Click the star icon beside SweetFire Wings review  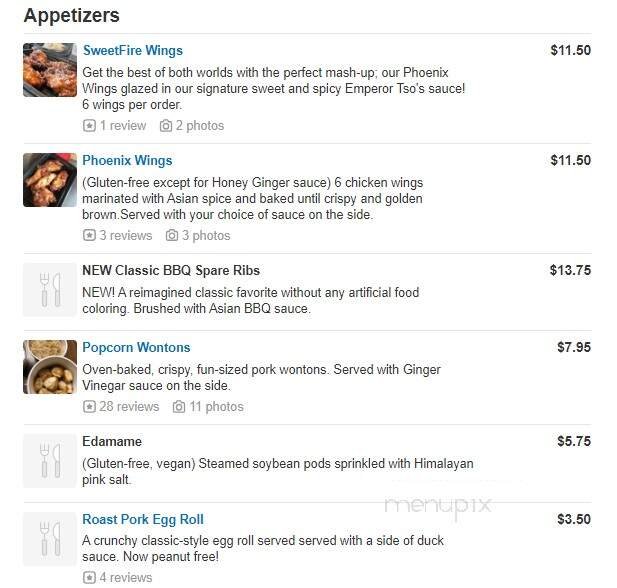(x=89, y=126)
